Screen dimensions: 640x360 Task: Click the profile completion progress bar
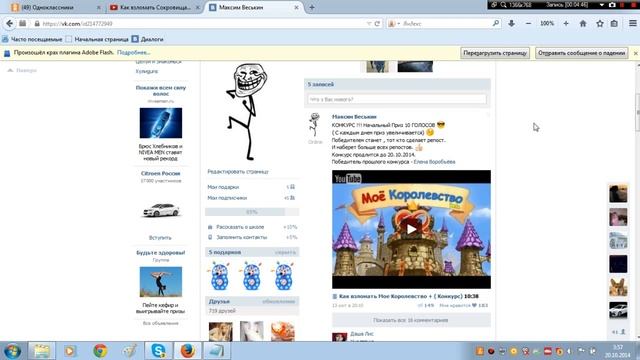(x=252, y=212)
